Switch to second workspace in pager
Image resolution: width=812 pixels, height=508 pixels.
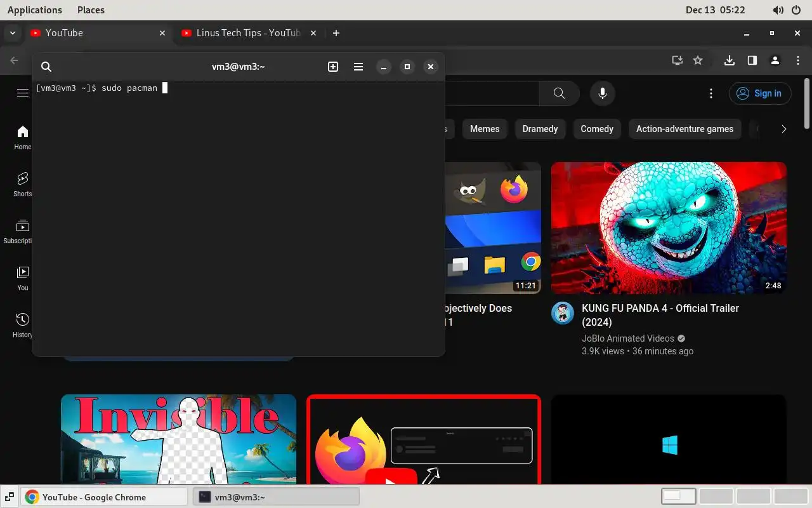716,496
